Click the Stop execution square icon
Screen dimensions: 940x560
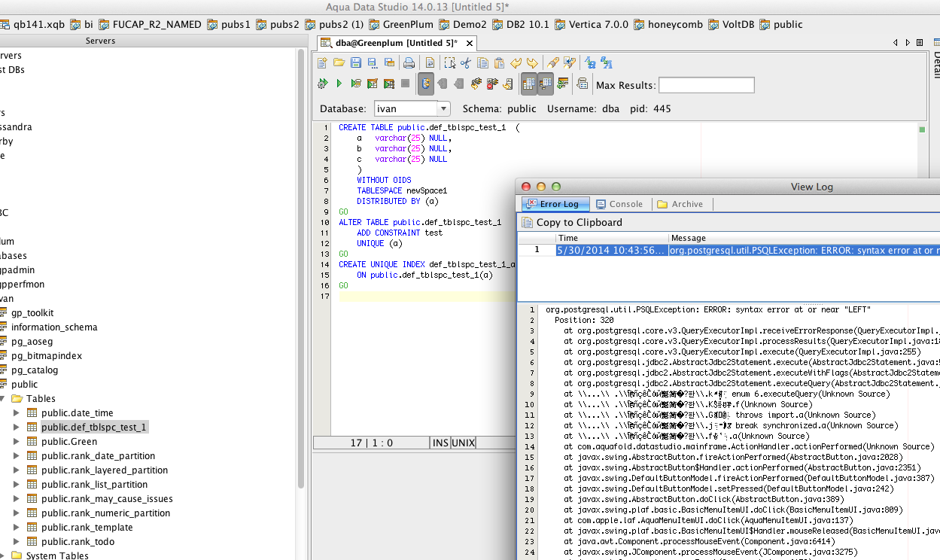pos(405,84)
